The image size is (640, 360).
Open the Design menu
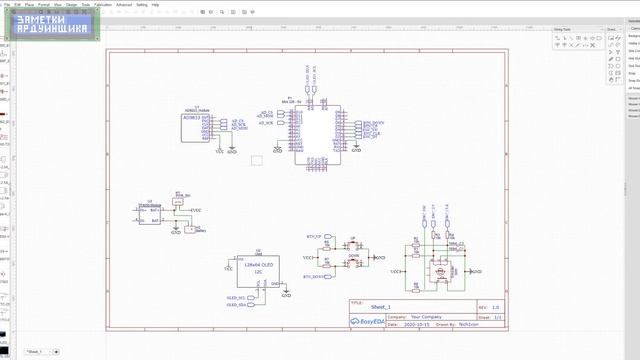pyautogui.click(x=71, y=5)
